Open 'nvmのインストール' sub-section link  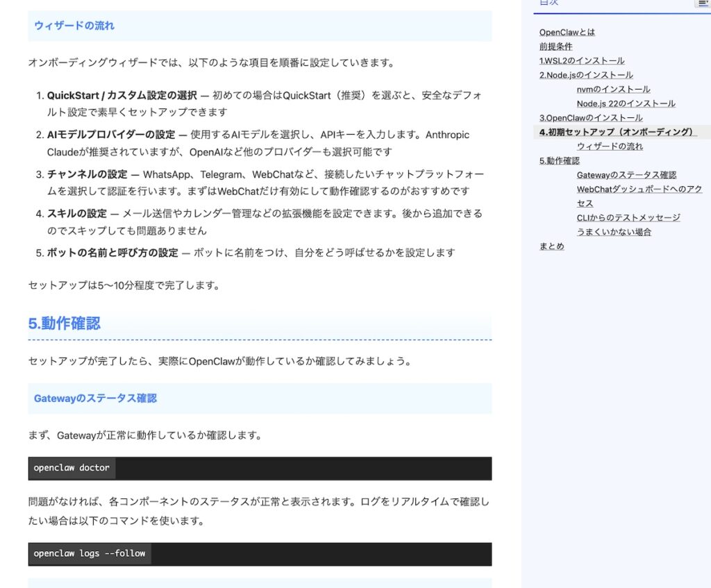[x=613, y=90]
